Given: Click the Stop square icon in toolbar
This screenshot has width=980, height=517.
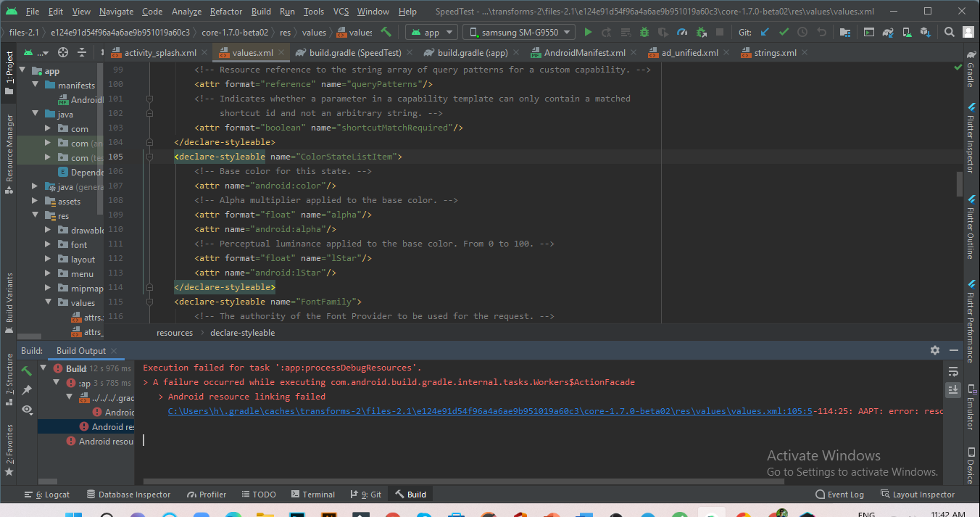Looking at the screenshot, I should point(720,32).
